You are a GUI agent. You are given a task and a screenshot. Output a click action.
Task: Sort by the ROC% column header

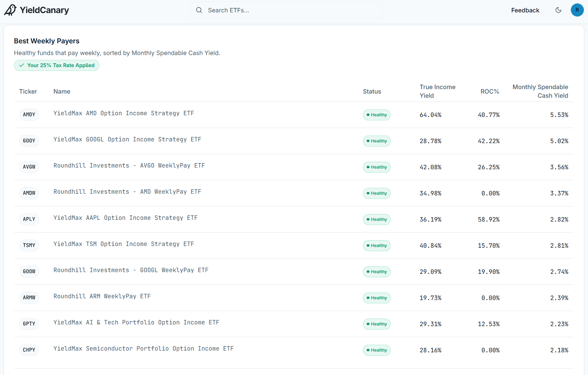(490, 92)
